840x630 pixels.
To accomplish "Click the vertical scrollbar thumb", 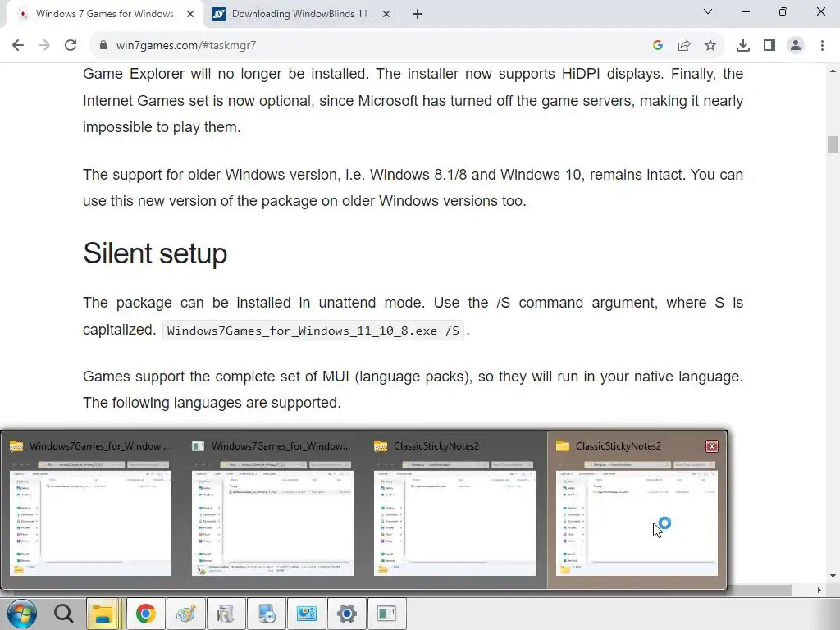I will [833, 144].
